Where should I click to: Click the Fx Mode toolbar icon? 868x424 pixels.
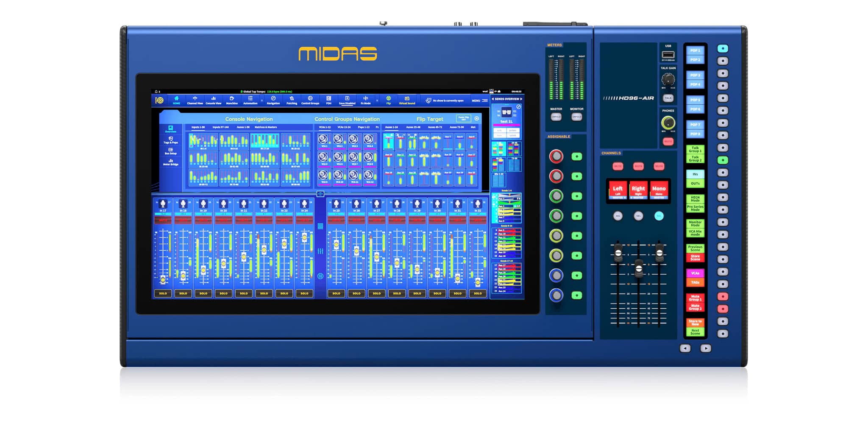365,100
